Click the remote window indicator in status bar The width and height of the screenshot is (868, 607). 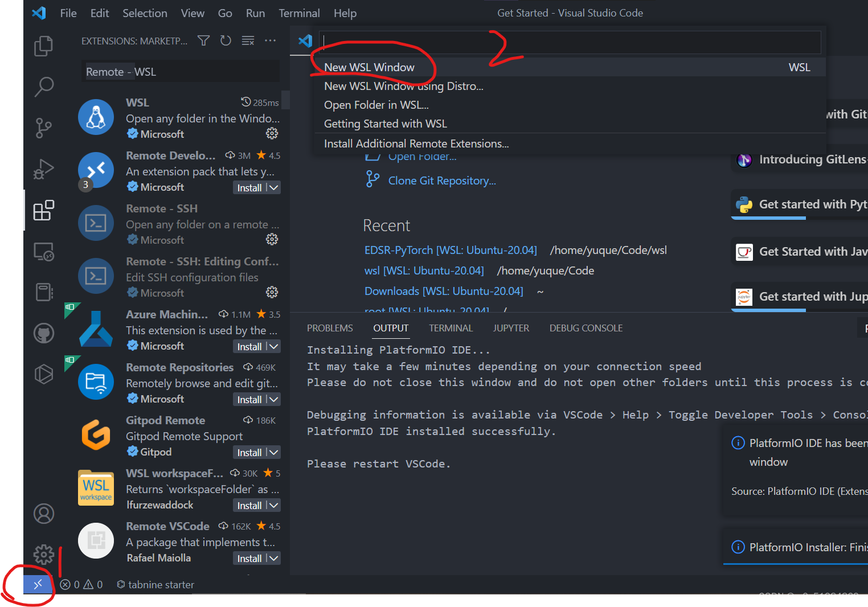(38, 584)
